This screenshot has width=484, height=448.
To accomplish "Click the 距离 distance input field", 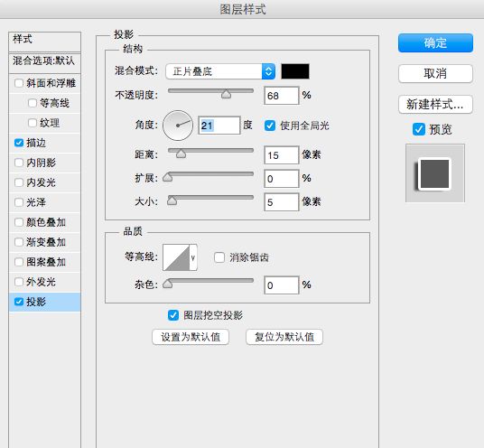I will [x=282, y=155].
